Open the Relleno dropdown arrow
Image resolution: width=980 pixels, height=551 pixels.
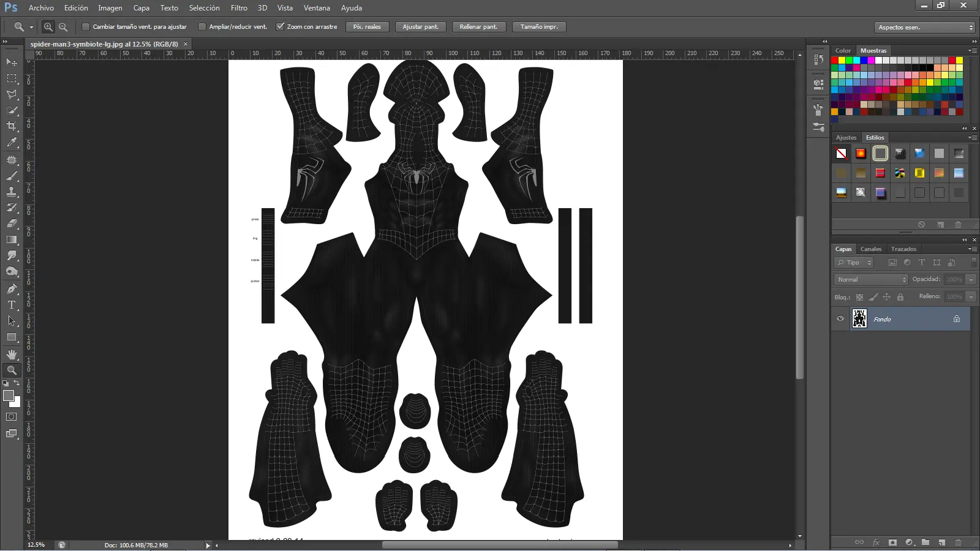[x=971, y=297]
